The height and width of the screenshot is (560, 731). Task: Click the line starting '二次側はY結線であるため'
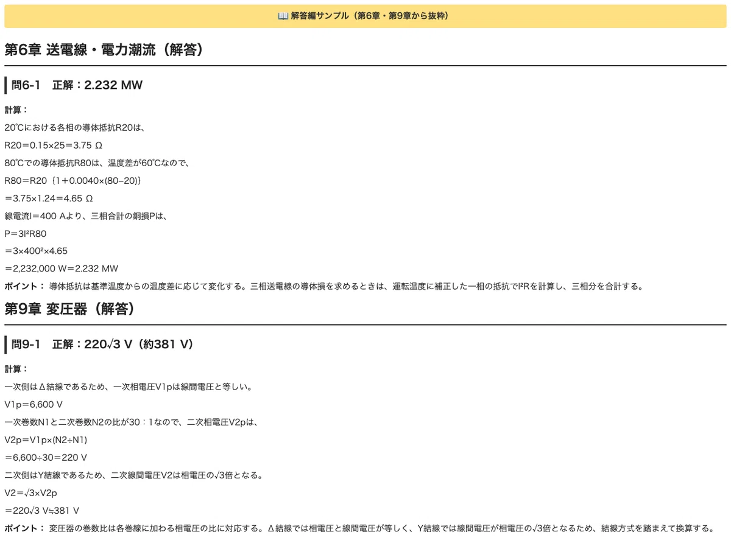133,475
